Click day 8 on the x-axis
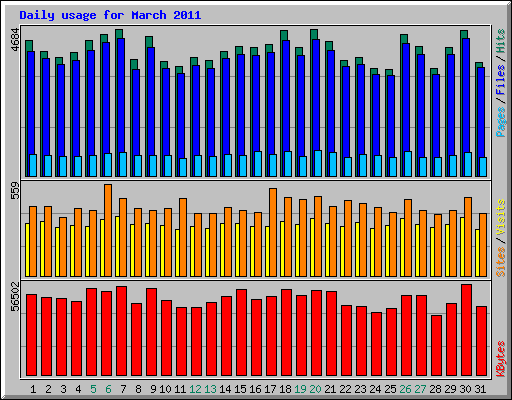This screenshot has width=512, height=400. 138,389
